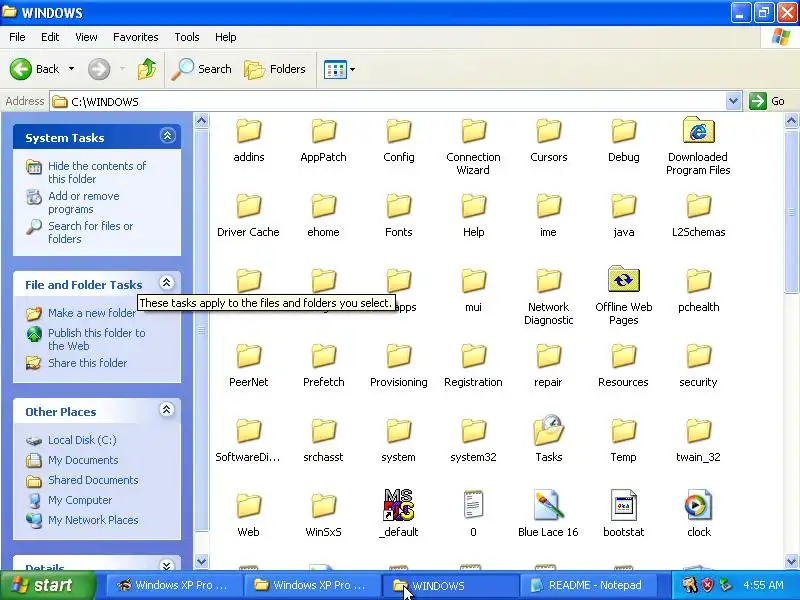Open the Edit menu
800x600 pixels.
(x=50, y=37)
